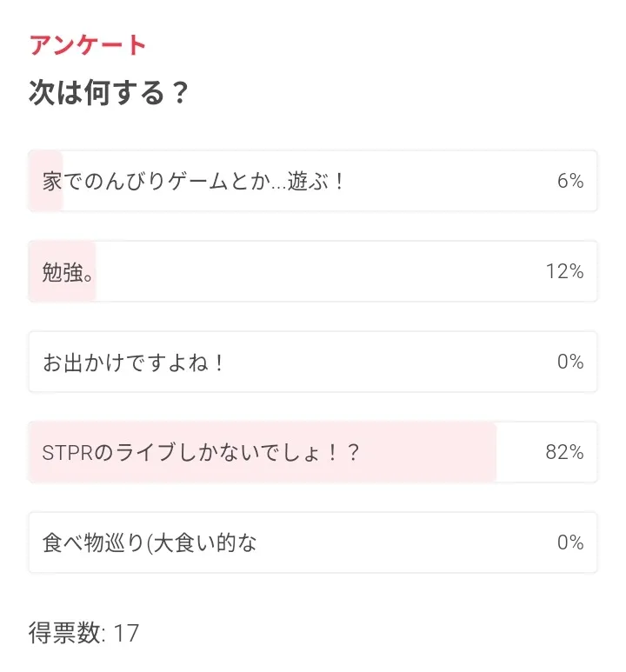Viewport: 626px width, 672px height.
Task: Click empty middle area of お出かけ row
Action: (x=391, y=363)
